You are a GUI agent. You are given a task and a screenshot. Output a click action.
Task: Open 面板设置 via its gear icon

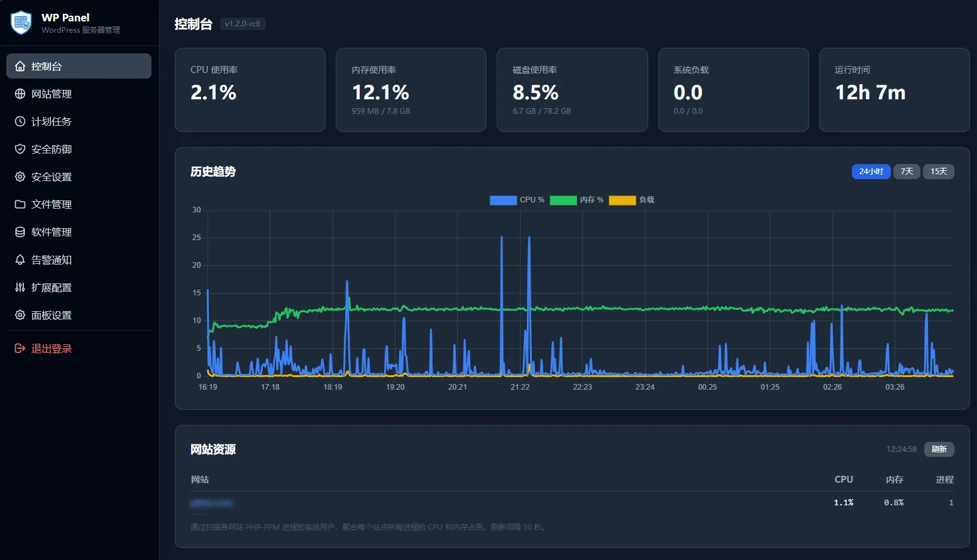(x=20, y=315)
